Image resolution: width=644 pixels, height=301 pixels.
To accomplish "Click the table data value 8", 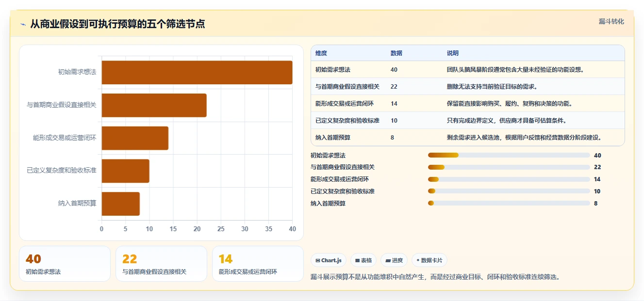I will [x=392, y=138].
